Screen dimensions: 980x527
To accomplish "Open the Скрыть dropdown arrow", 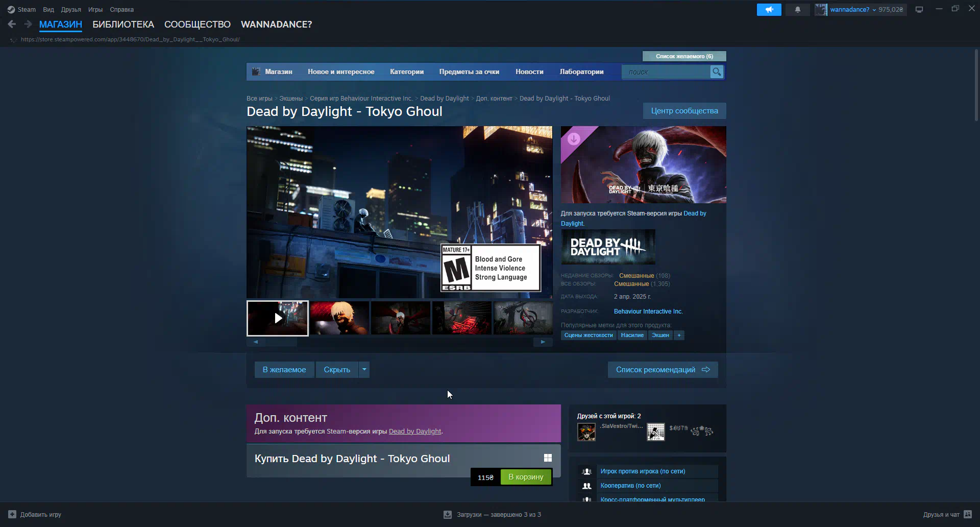I will [x=364, y=370].
